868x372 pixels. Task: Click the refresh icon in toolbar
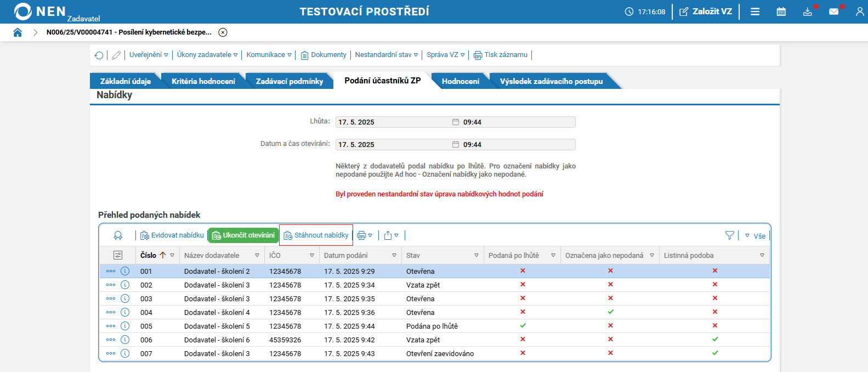[99, 55]
